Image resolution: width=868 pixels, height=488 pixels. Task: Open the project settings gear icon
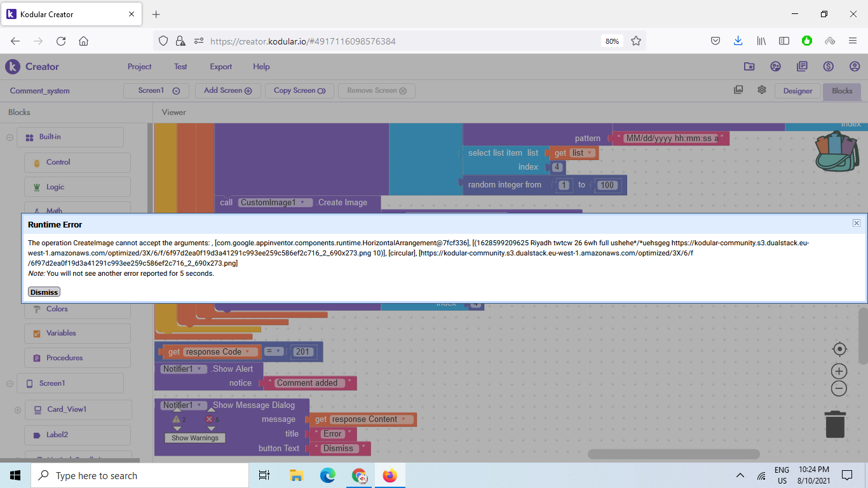tap(762, 90)
